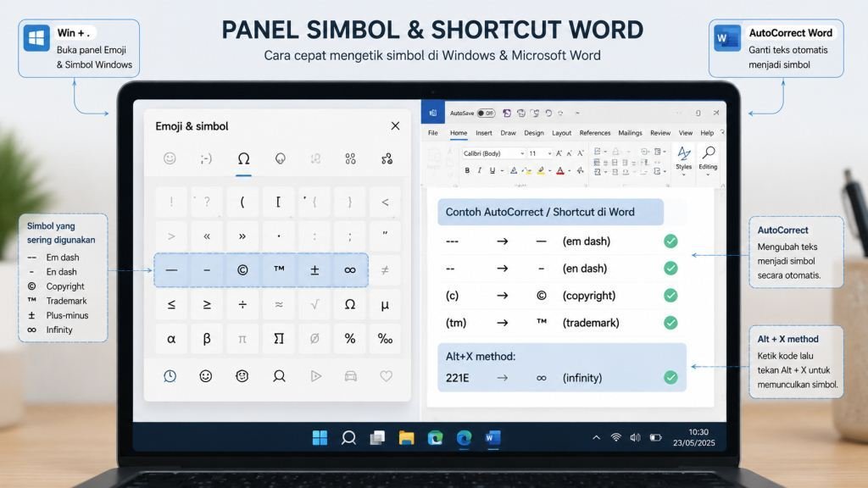Viewport: 868px width, 488px height.
Task: Insert the left guillemet « symbol
Action: coord(207,236)
